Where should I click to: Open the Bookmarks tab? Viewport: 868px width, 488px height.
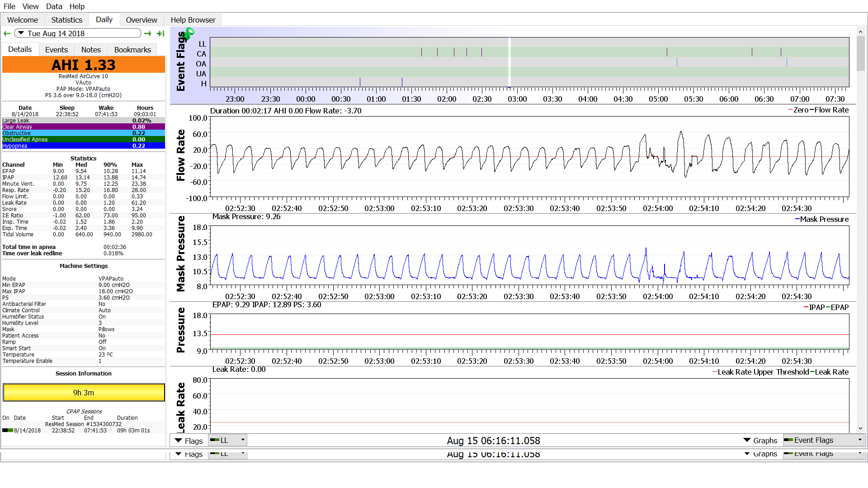pyautogui.click(x=132, y=50)
